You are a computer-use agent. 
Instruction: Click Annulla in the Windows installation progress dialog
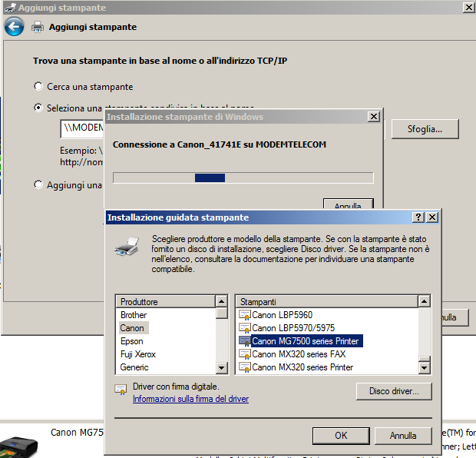(349, 204)
